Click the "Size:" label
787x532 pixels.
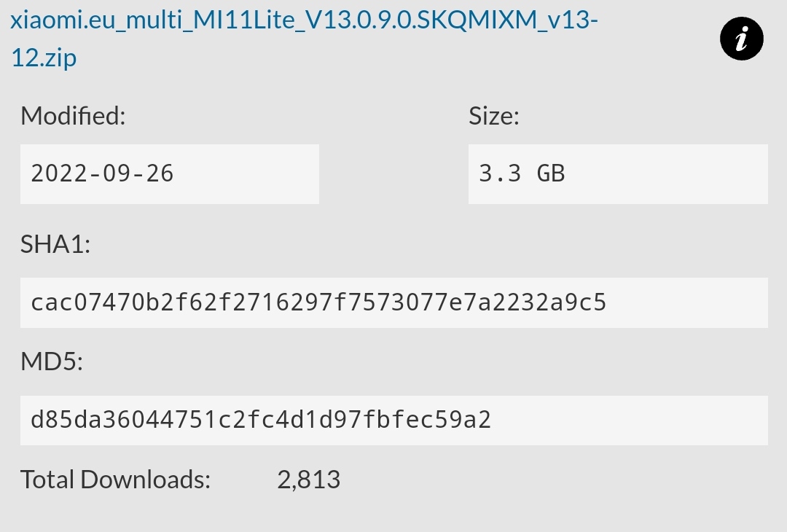493,116
